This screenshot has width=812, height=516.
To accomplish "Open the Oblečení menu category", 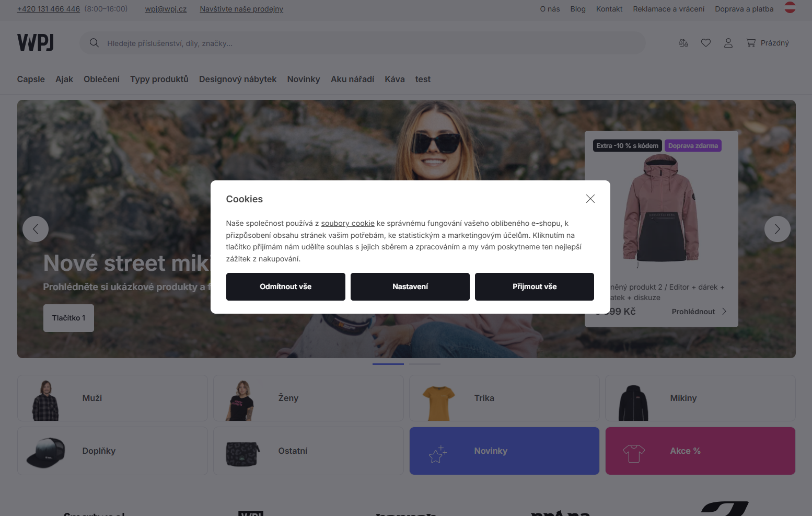I will [101, 79].
